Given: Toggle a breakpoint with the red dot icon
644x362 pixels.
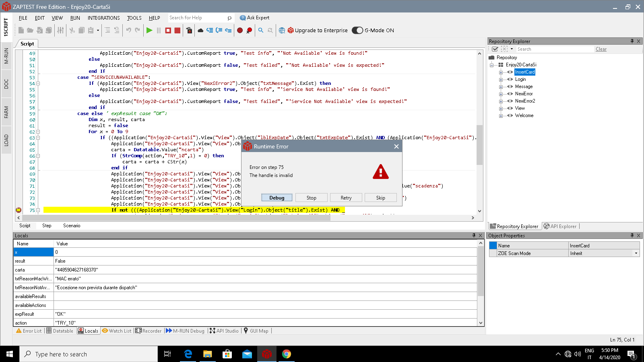Looking at the screenshot, I should tap(240, 30).
